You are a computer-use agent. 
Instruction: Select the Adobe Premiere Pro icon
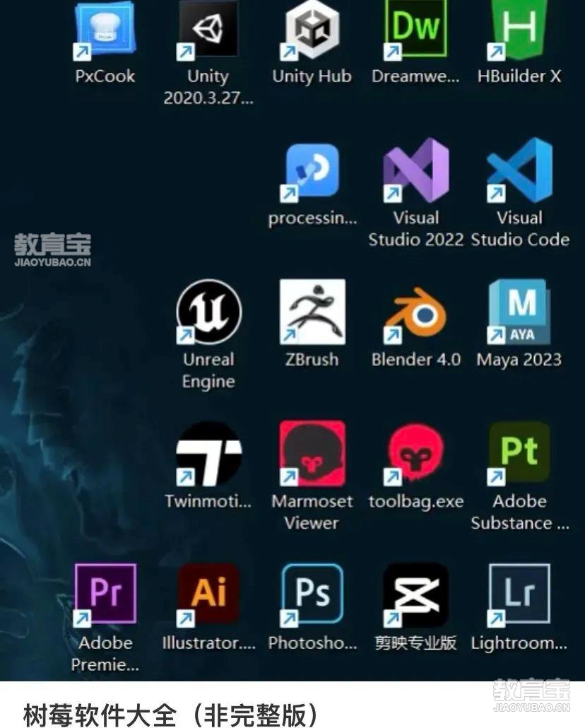tap(105, 594)
